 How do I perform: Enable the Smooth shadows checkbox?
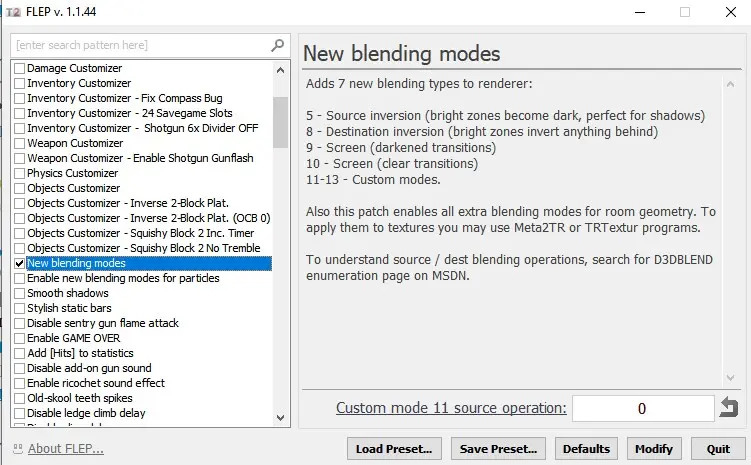click(x=20, y=293)
